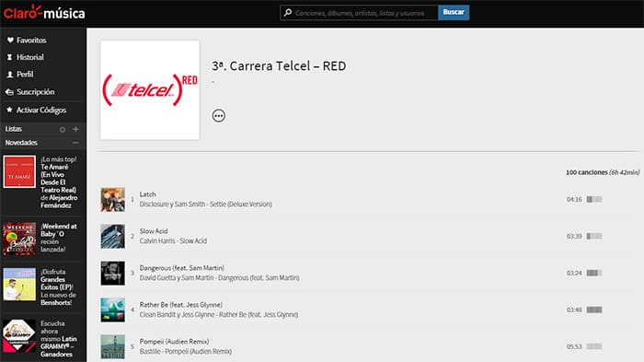Open Activar Códigos in the sidebar
The image size is (644, 362).
[41, 111]
